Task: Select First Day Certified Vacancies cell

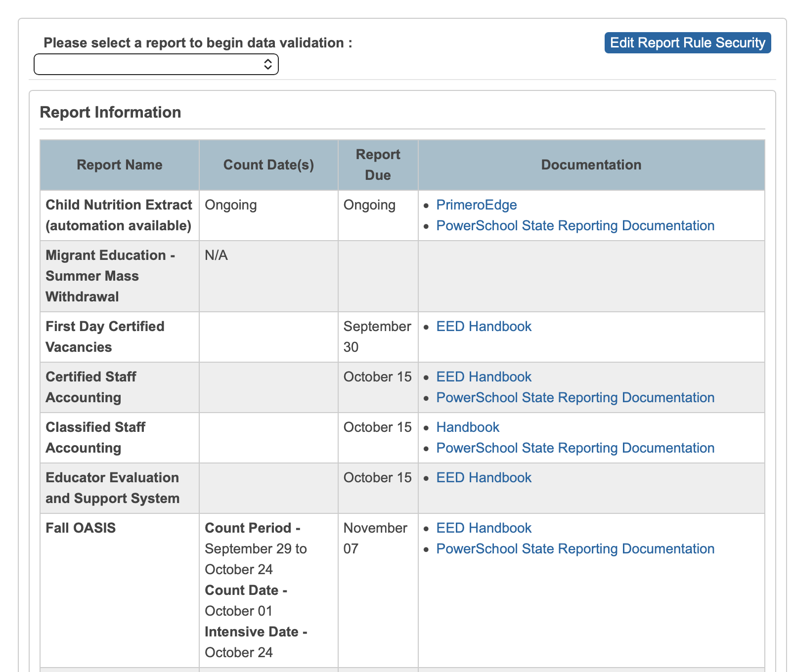Action: (119, 337)
